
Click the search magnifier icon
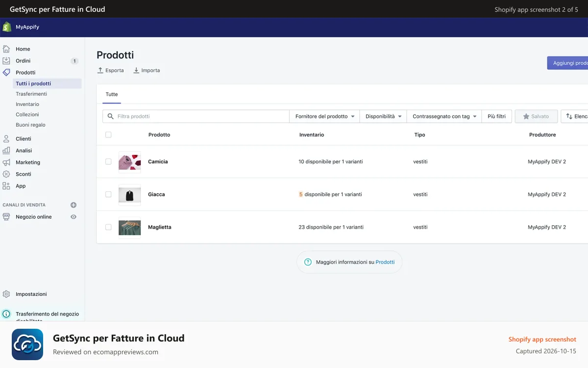(111, 116)
